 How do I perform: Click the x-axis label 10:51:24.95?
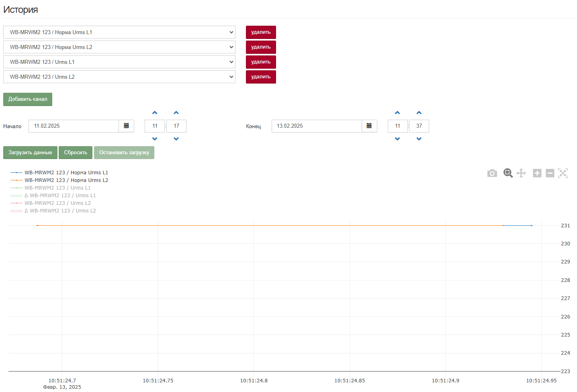tap(542, 381)
